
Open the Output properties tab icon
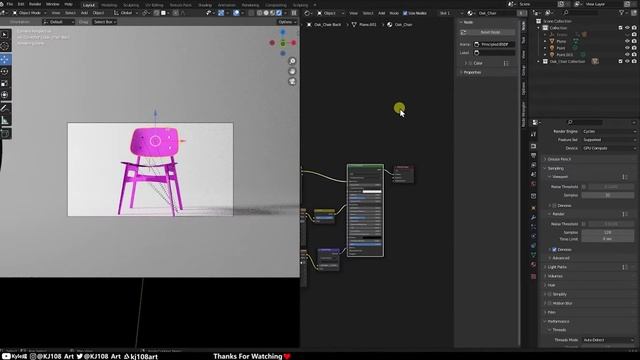(533, 156)
